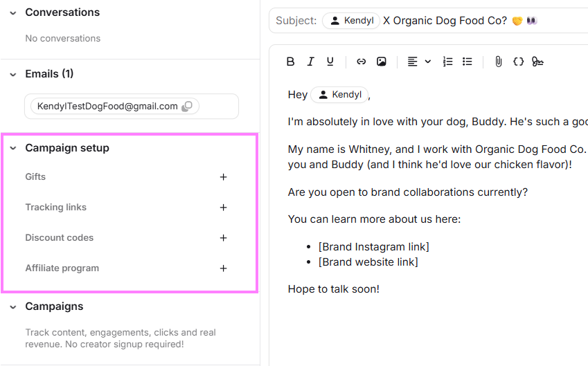The height and width of the screenshot is (366, 588).
Task: Insert a hyperlink in the email
Action: click(361, 62)
